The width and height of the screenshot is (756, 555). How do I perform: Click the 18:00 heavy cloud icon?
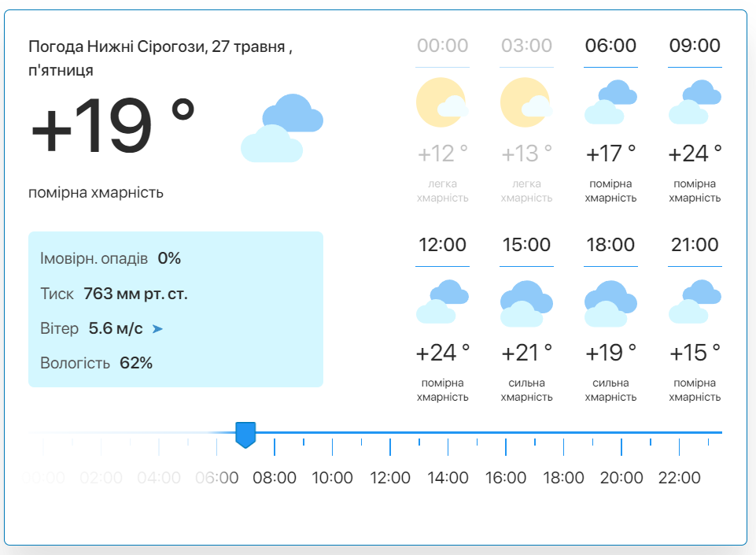tap(610, 303)
